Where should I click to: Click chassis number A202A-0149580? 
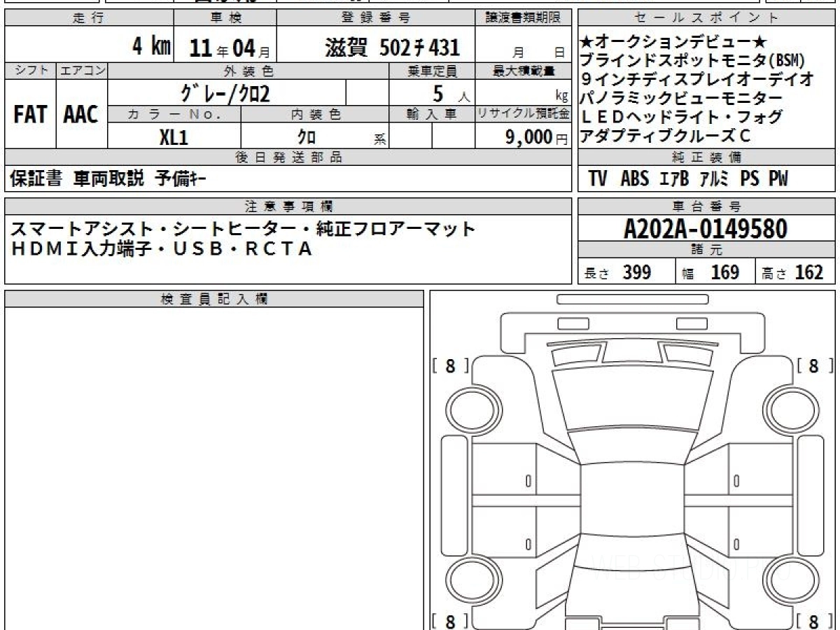(x=706, y=229)
